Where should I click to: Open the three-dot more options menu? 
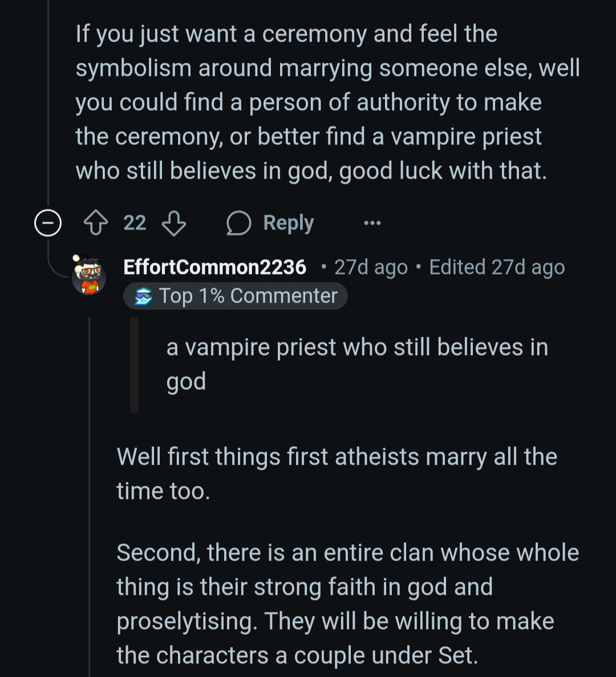[x=372, y=223]
